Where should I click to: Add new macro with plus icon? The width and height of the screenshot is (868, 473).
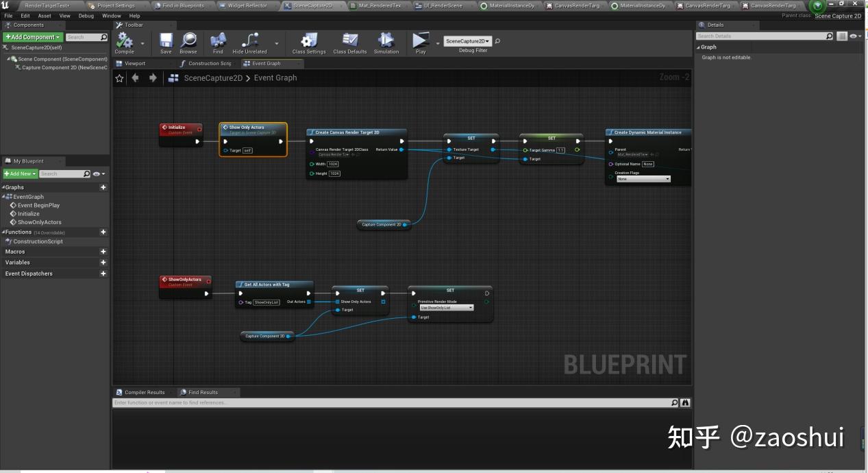coord(103,252)
